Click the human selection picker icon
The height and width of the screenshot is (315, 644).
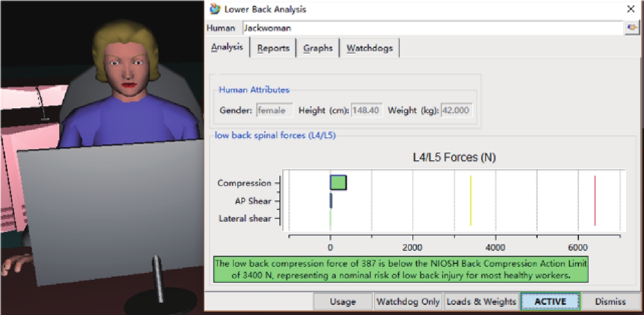pos(632,28)
